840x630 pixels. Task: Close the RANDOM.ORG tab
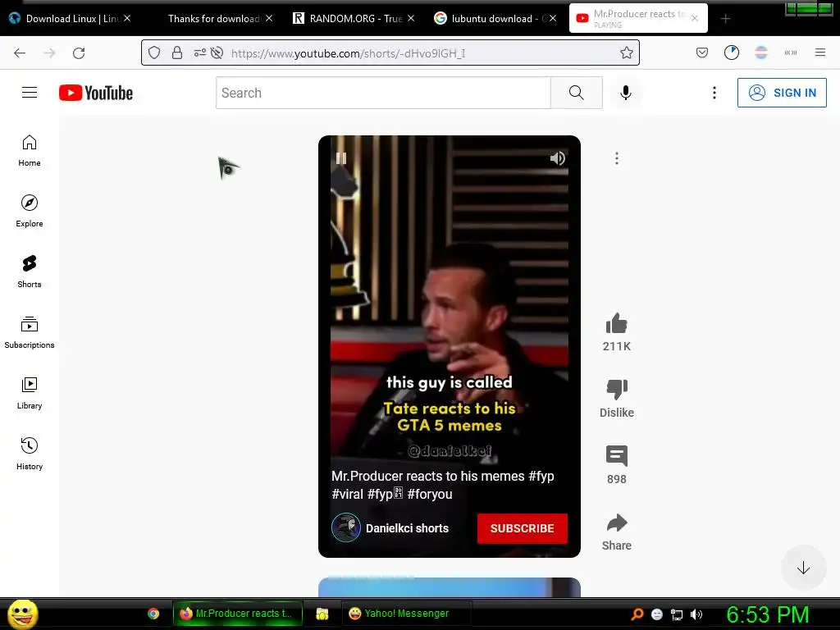pyautogui.click(x=411, y=18)
